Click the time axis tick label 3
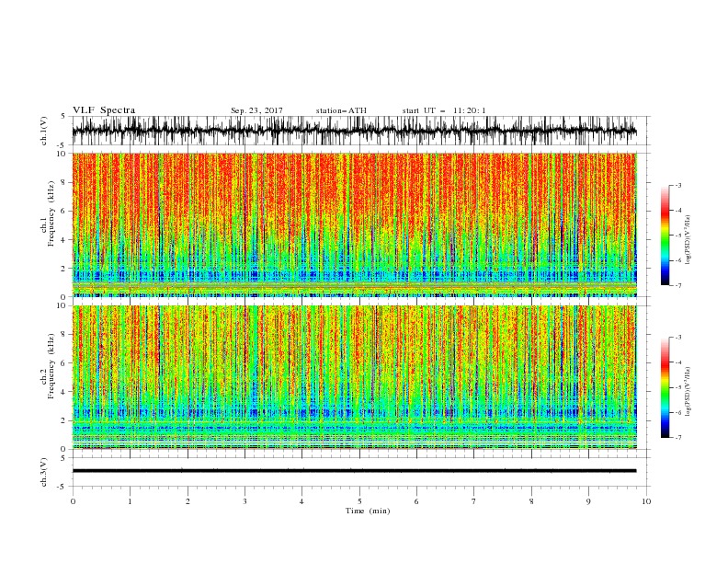This screenshot has width=728, height=563. click(245, 501)
